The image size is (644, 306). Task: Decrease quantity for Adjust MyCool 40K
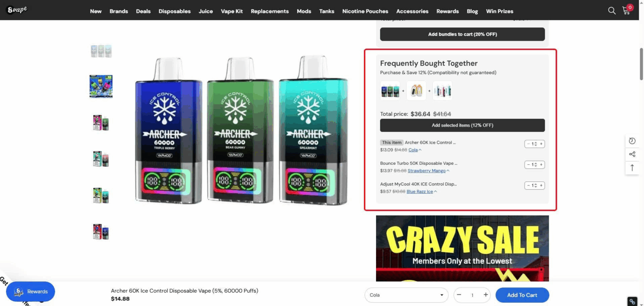(528, 185)
